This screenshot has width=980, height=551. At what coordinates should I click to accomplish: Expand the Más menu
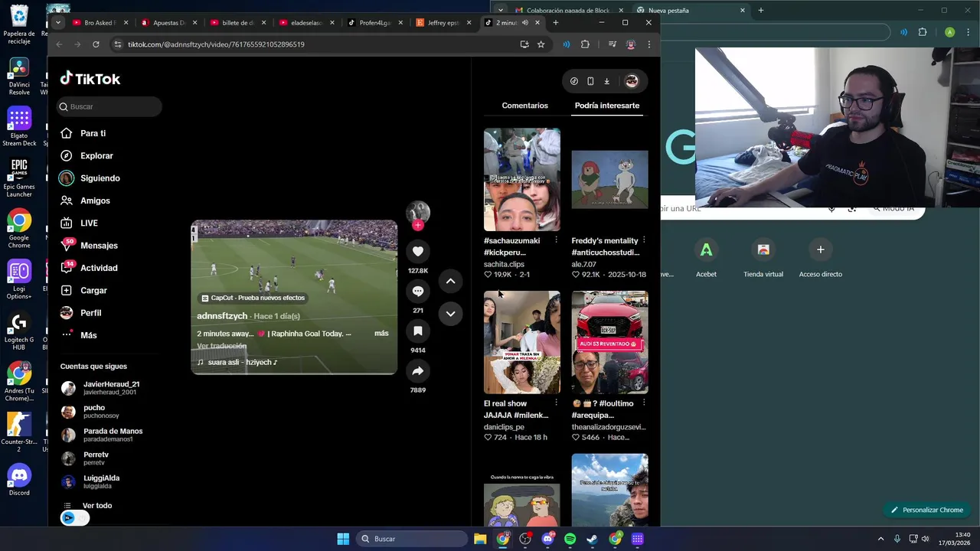click(x=88, y=335)
